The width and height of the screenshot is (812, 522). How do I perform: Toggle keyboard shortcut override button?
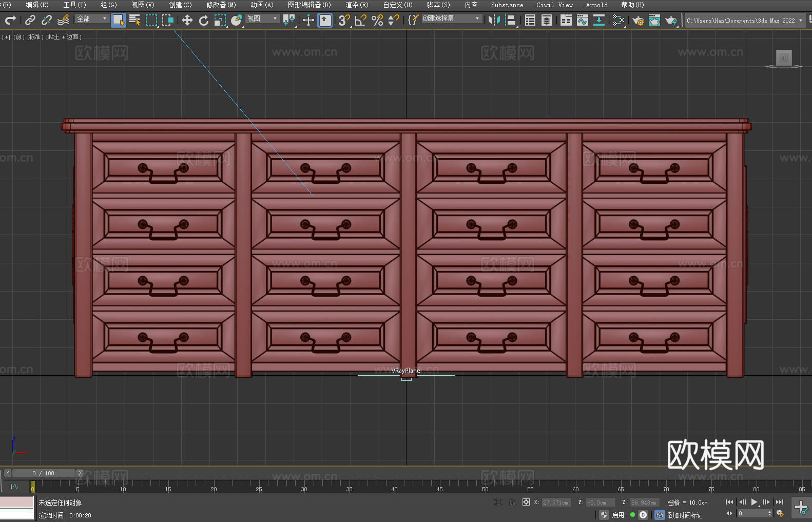pyautogui.click(x=325, y=20)
